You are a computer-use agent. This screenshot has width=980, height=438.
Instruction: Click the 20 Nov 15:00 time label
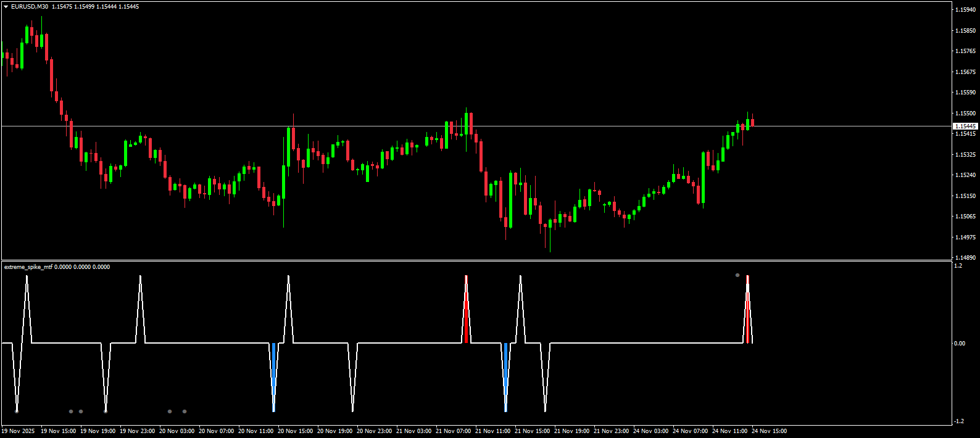(296, 431)
